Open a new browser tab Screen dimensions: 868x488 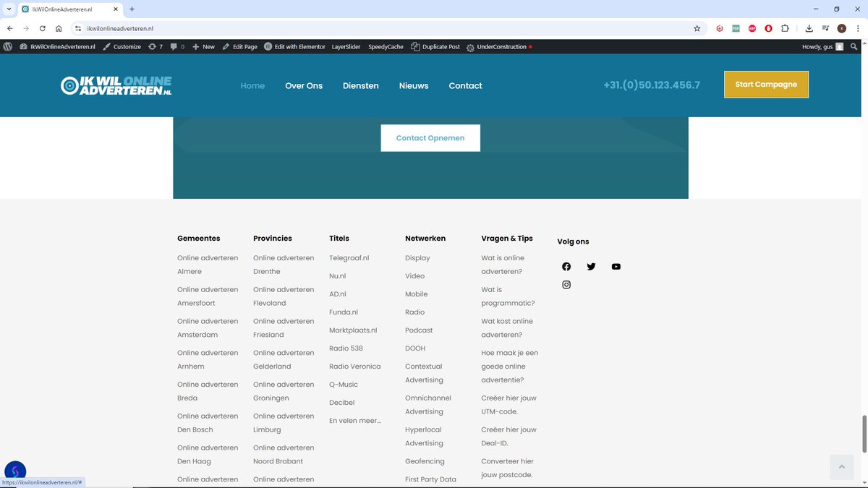[132, 9]
